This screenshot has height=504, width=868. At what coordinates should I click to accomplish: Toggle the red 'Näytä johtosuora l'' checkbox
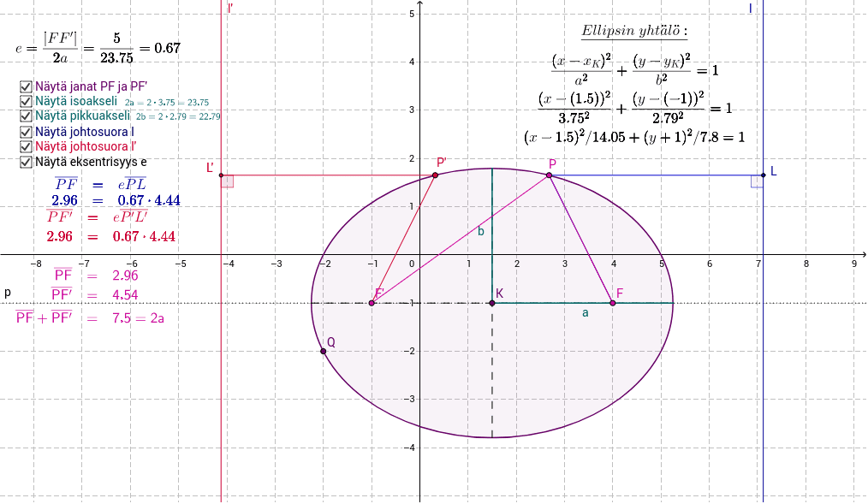click(x=26, y=146)
